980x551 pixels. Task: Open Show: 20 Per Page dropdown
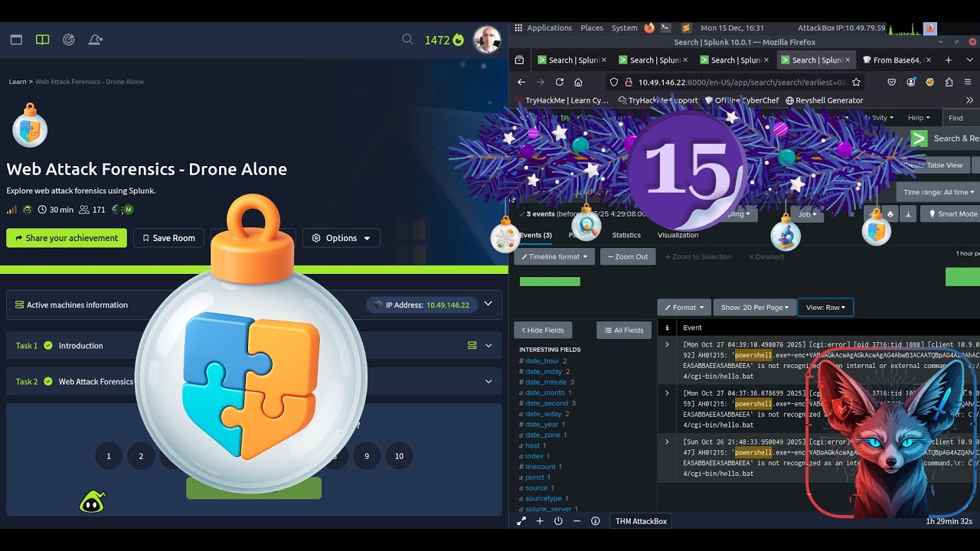click(x=754, y=308)
